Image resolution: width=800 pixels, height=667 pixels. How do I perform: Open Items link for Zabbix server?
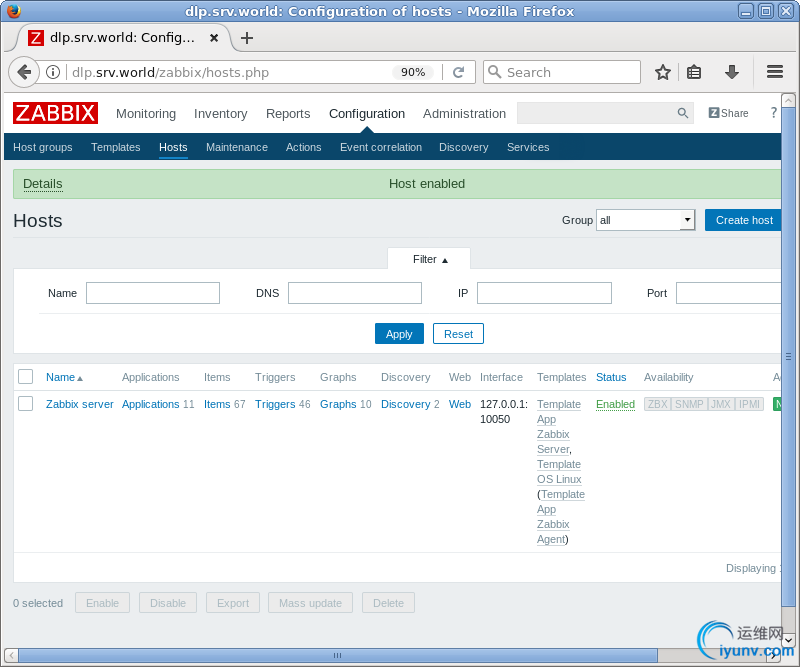(217, 404)
